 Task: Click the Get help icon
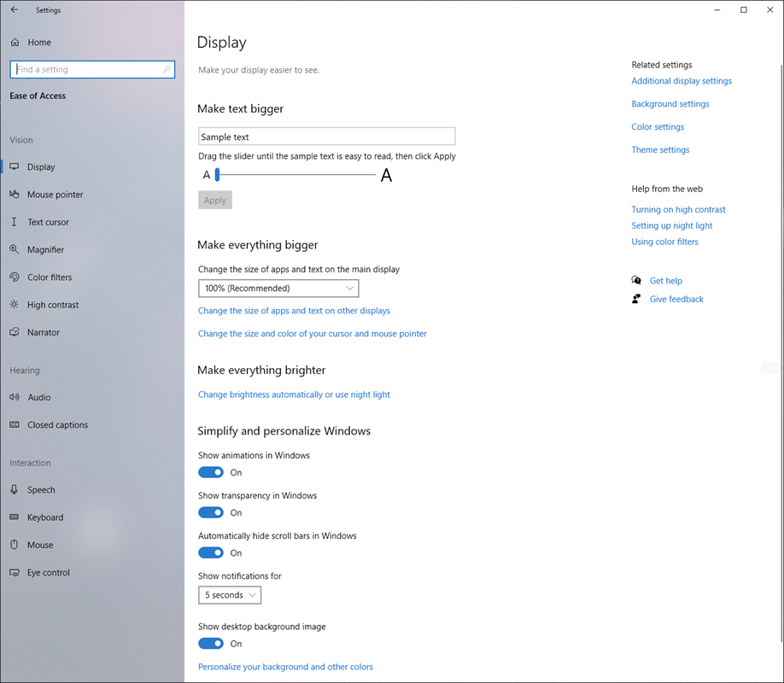(636, 281)
